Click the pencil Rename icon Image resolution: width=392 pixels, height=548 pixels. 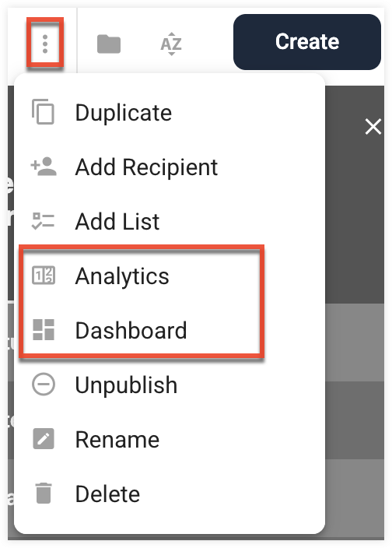(44, 438)
